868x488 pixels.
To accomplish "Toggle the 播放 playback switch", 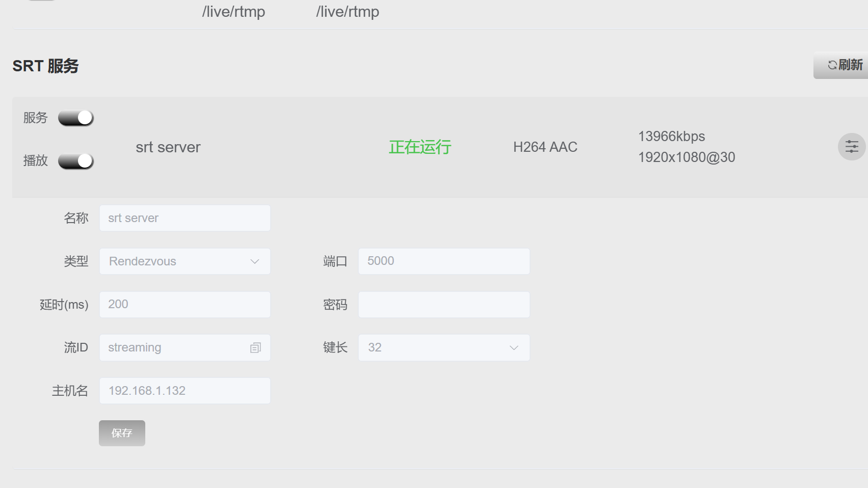I will tap(76, 161).
